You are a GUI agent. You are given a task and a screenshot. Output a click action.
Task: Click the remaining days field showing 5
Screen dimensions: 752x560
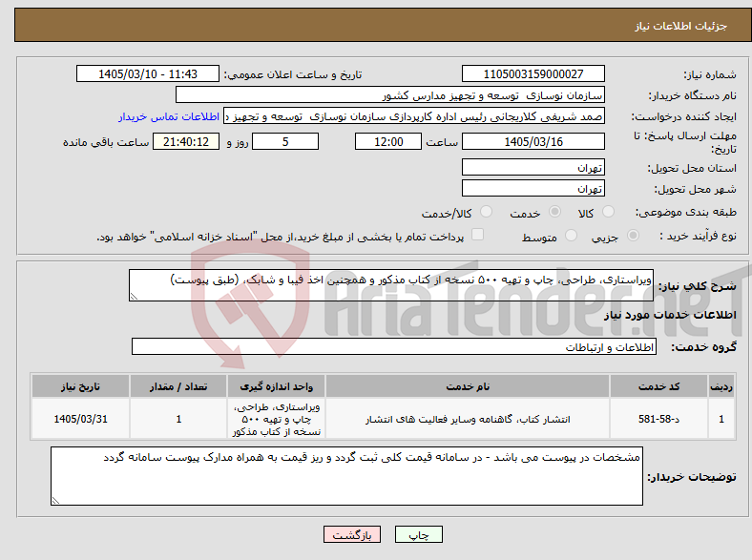click(x=285, y=141)
